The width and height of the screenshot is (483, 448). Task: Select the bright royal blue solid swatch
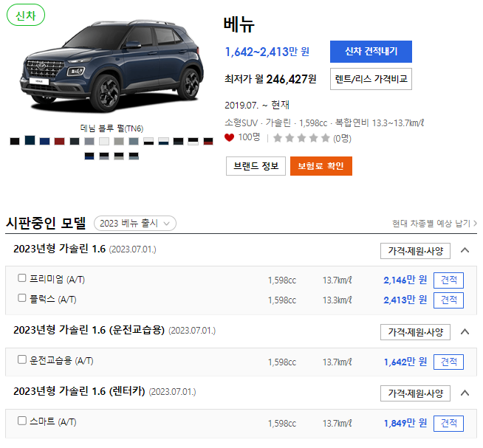[44, 141]
